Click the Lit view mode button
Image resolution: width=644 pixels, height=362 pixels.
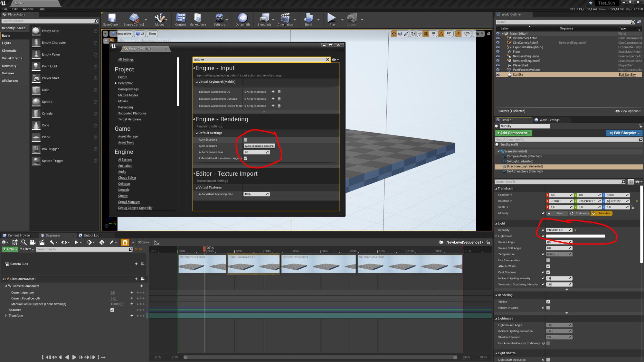pyautogui.click(x=140, y=33)
